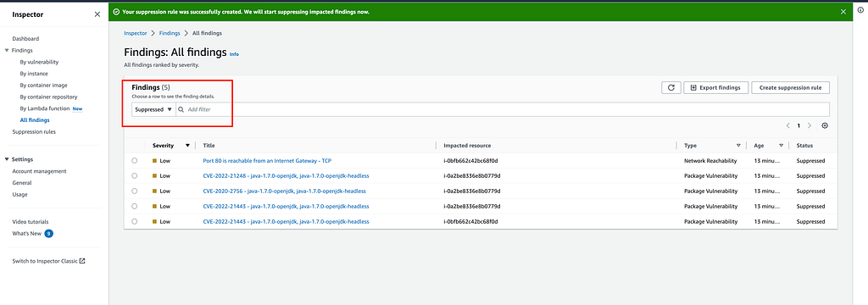Open the Info link beside heading
Image resolution: width=868 pixels, height=305 pixels.
pyautogui.click(x=234, y=54)
